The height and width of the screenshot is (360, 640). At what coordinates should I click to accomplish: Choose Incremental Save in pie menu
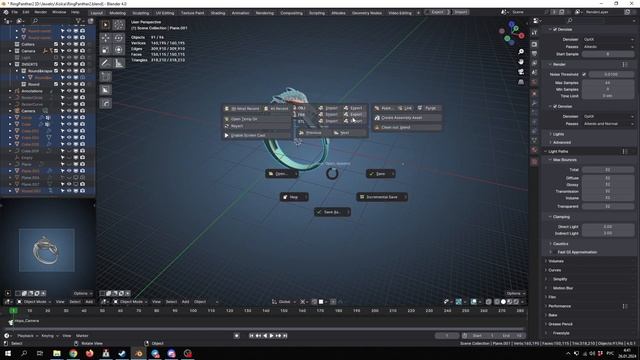[x=382, y=197]
